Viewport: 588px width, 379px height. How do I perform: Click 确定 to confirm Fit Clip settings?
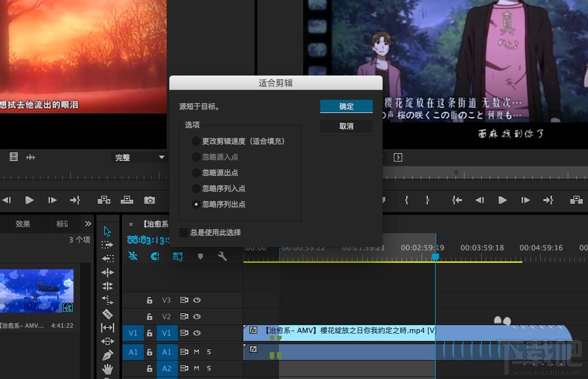click(346, 106)
